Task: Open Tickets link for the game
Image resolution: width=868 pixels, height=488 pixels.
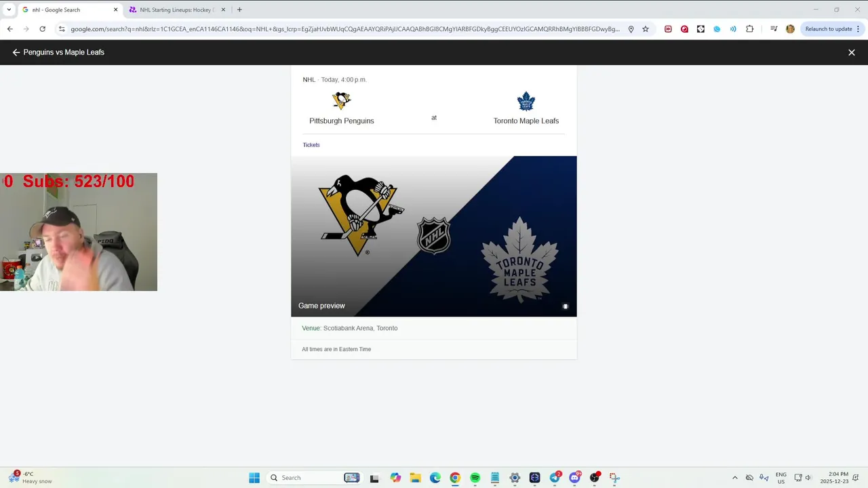Action: pos(311,144)
